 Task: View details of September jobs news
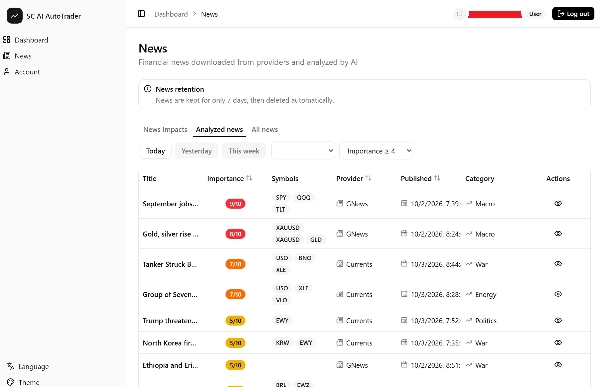[558, 203]
